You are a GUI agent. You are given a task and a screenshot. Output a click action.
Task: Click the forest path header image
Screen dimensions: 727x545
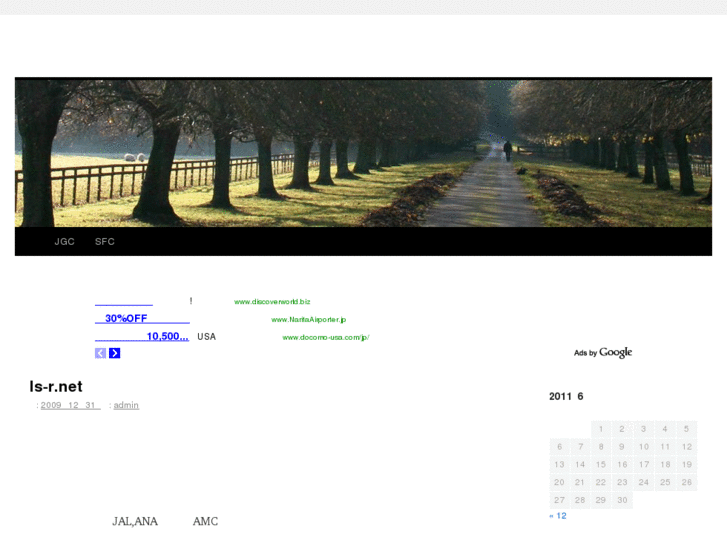364,152
